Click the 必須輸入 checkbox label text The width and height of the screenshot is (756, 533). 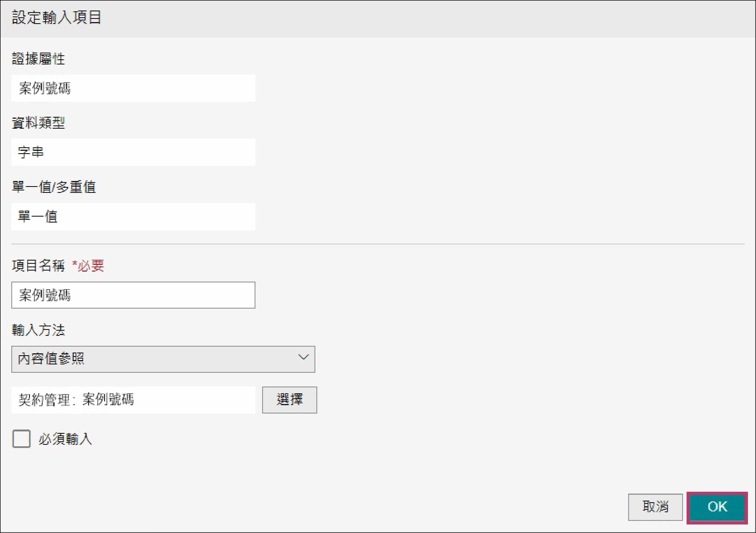65,439
